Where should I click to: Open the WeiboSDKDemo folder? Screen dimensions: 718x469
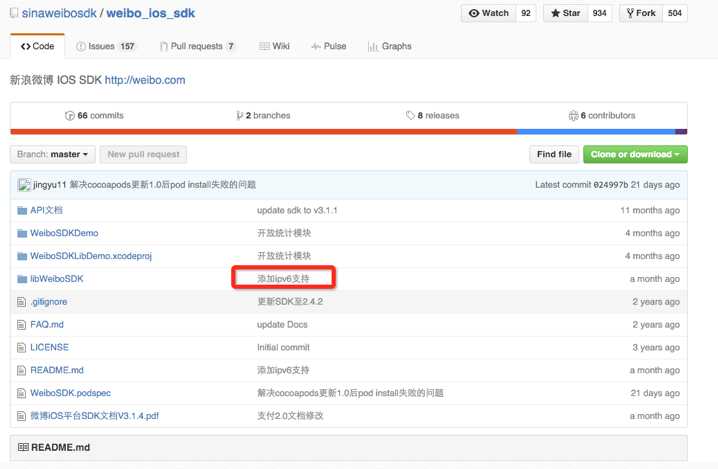pos(64,233)
